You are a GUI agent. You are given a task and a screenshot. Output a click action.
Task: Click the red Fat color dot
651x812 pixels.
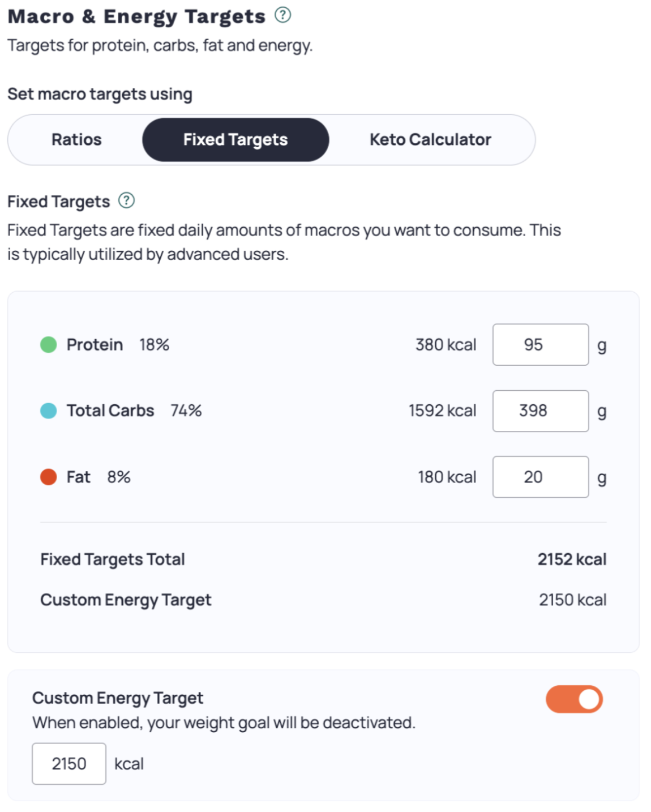(x=49, y=477)
